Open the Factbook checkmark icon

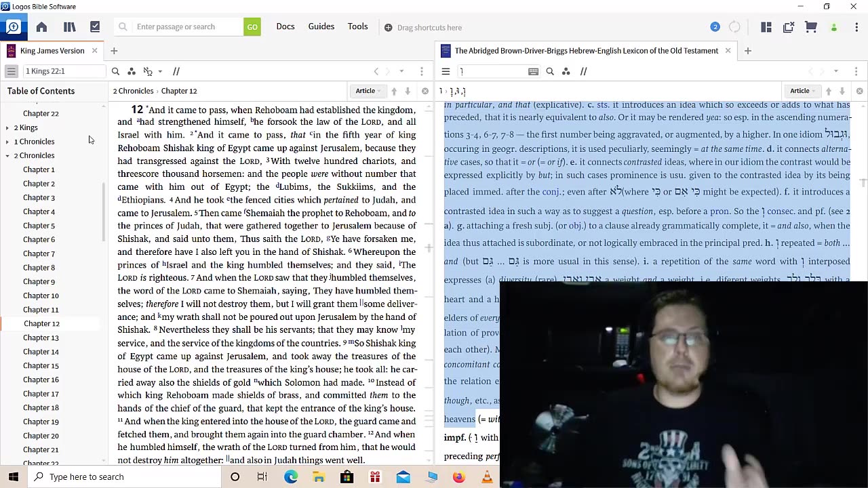pos(95,27)
